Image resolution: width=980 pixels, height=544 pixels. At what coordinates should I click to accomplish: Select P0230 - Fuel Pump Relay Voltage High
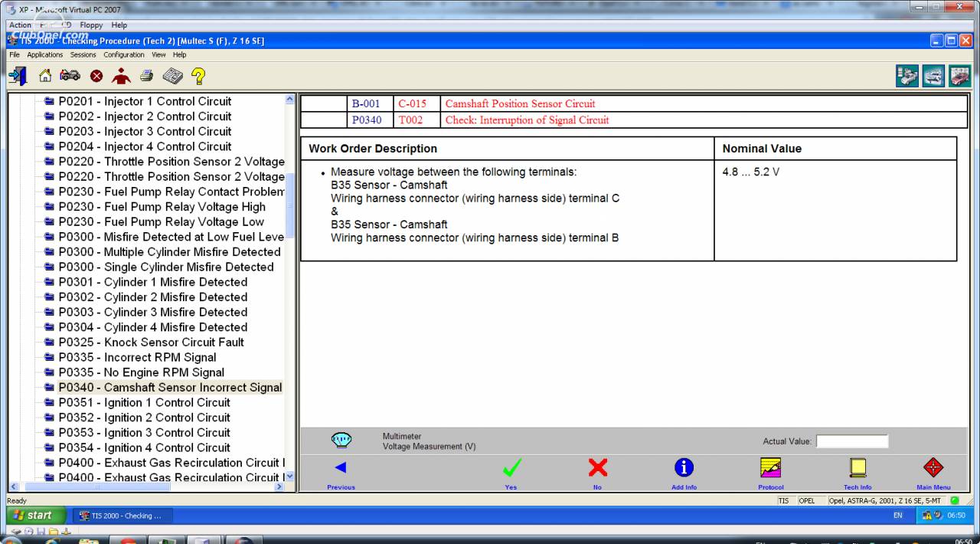tap(162, 207)
